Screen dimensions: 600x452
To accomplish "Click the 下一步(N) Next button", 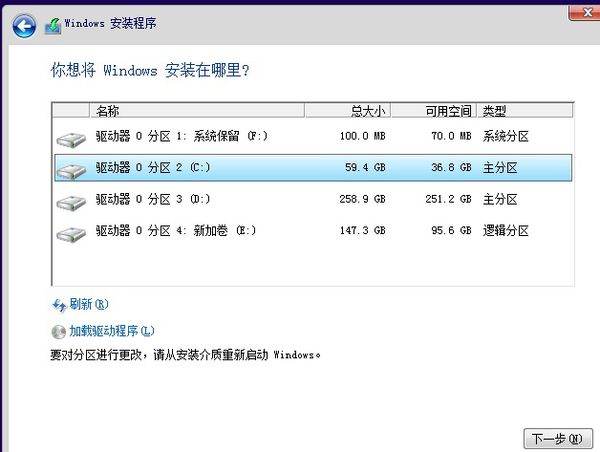I will [558, 439].
